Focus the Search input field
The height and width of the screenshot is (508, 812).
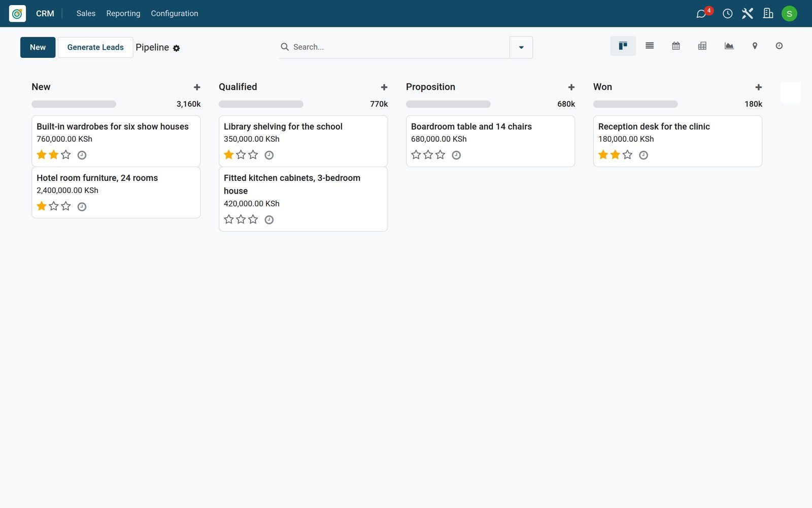pyautogui.click(x=398, y=47)
